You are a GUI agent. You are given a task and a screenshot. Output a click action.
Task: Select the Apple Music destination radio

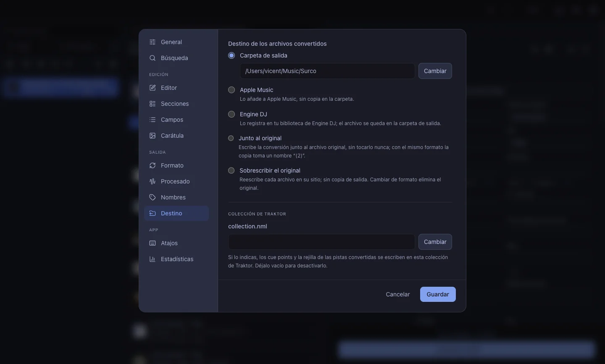click(231, 90)
